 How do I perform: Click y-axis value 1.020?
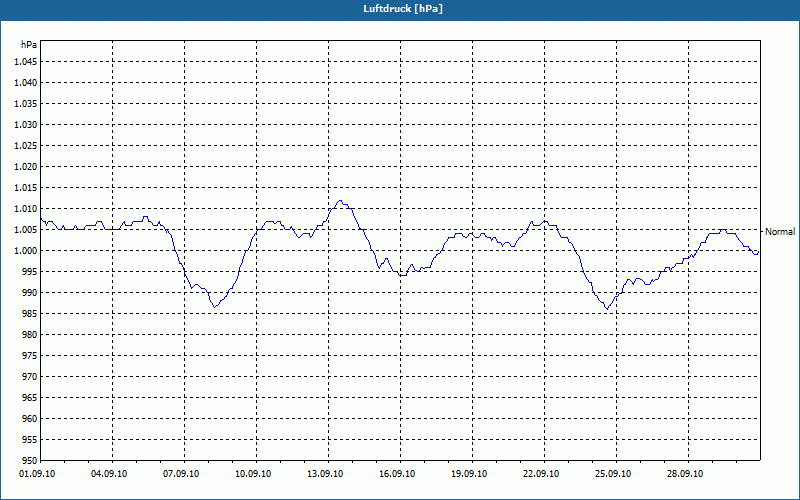click(26, 166)
